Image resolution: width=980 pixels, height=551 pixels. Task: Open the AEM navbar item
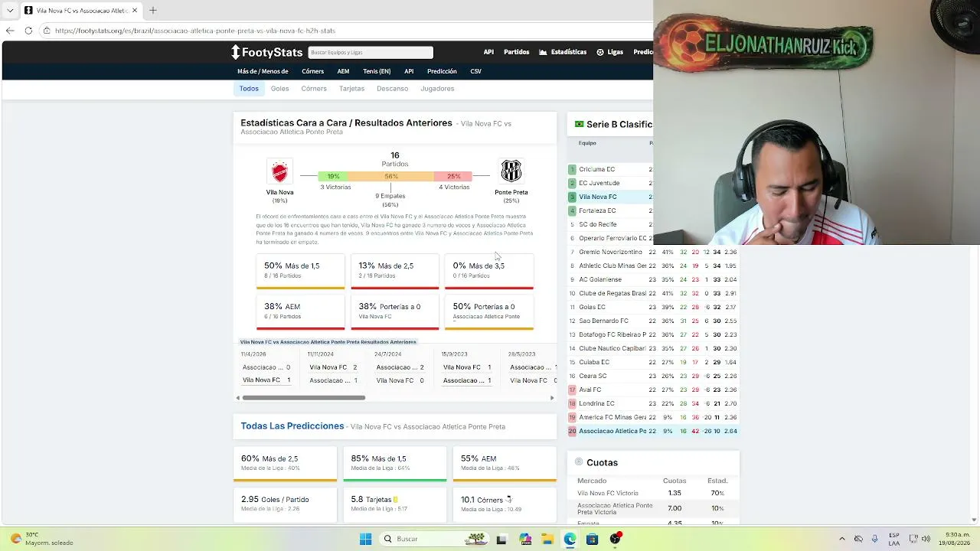[343, 71]
